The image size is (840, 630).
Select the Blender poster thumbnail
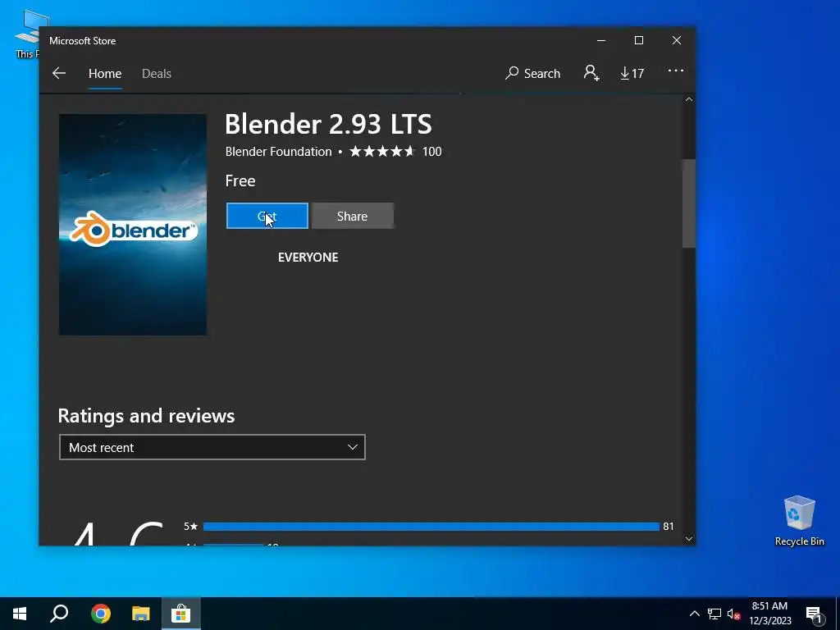133,225
